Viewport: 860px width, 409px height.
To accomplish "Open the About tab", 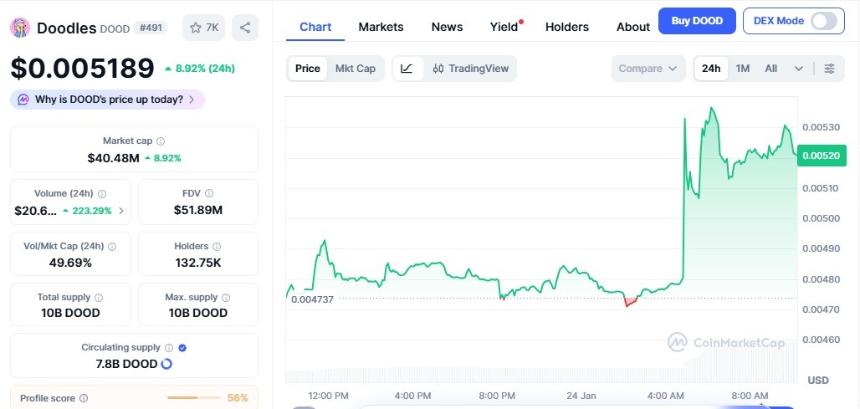I will (x=633, y=27).
